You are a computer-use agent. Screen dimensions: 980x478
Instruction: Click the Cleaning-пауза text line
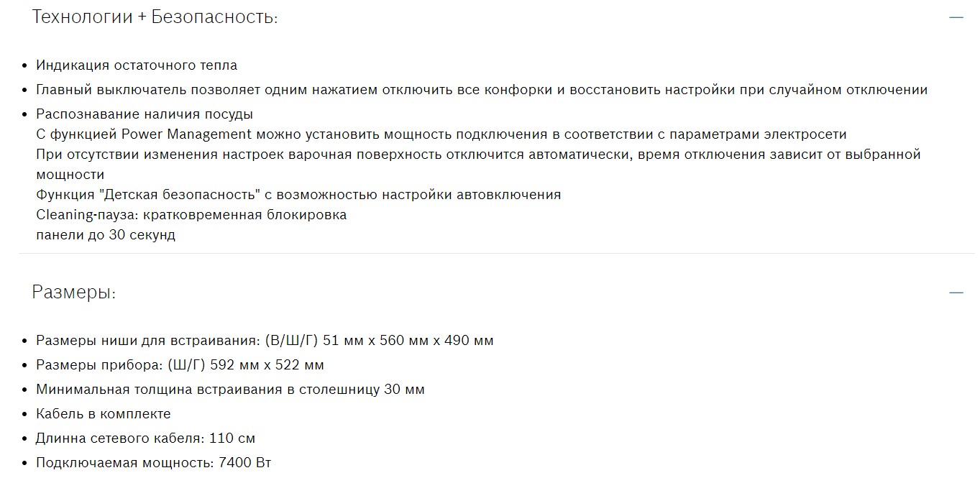pos(191,215)
